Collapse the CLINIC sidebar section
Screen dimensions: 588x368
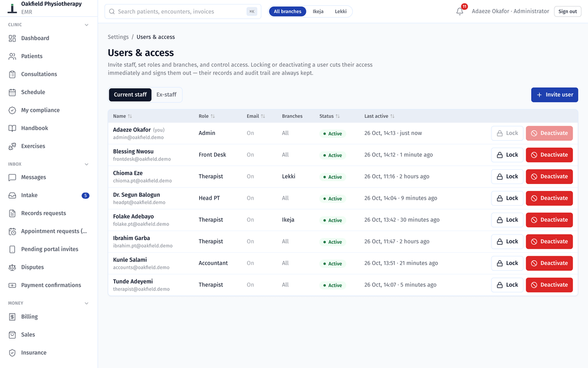coord(87,25)
